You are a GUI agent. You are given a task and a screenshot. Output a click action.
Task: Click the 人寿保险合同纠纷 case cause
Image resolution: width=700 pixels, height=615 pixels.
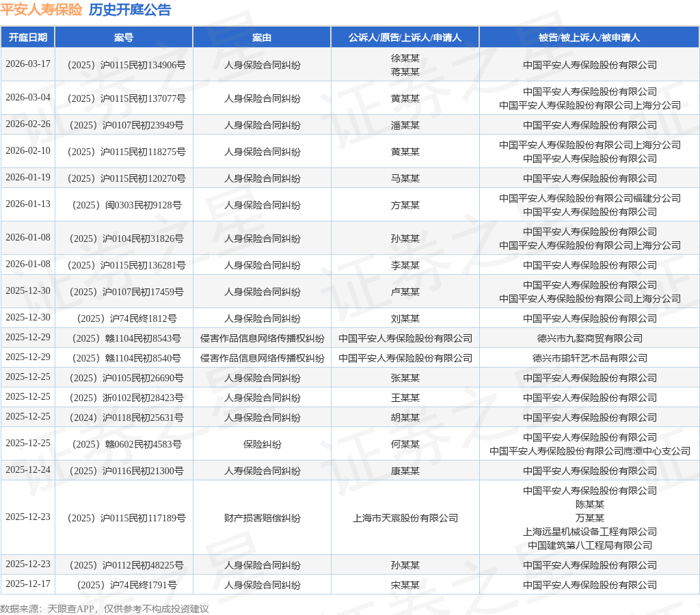click(262, 471)
